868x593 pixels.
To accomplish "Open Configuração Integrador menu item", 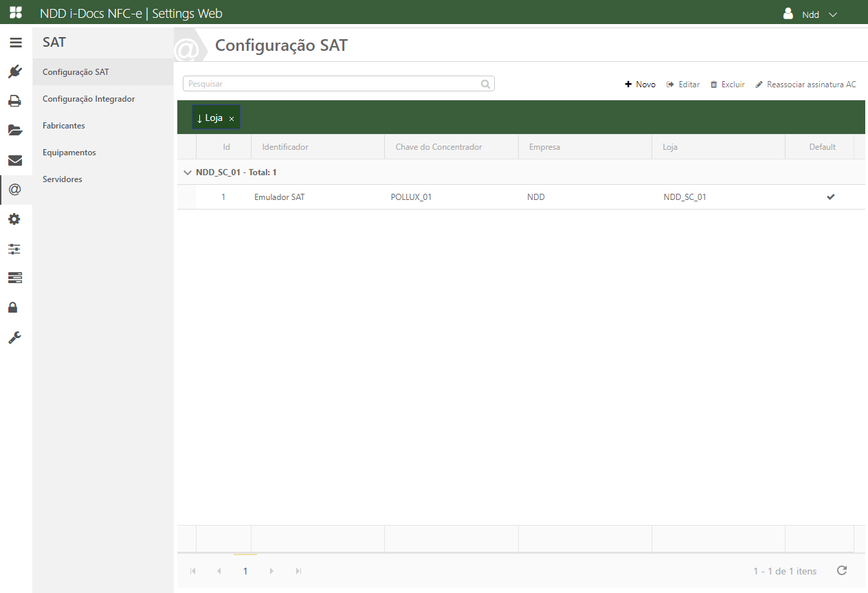I will [x=89, y=99].
